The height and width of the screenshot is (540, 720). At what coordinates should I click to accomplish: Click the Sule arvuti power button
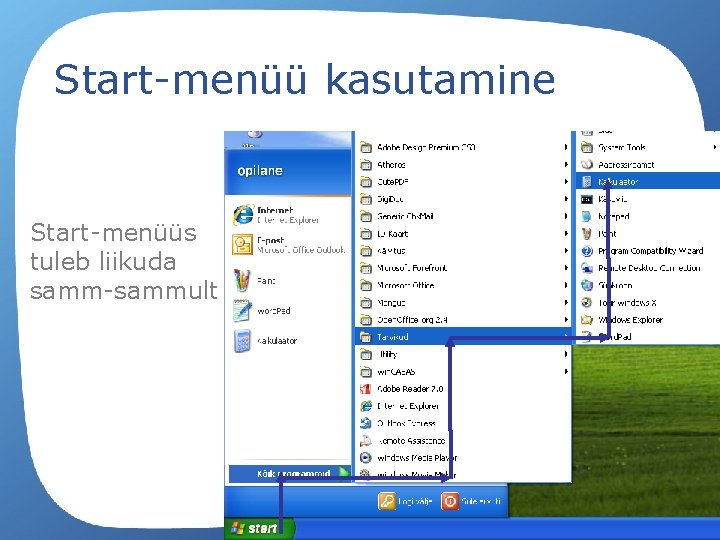471,501
